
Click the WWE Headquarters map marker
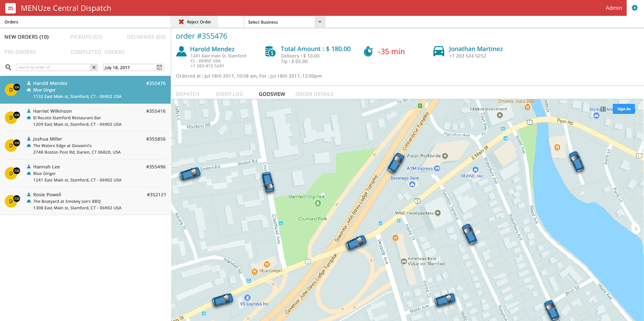point(438,213)
